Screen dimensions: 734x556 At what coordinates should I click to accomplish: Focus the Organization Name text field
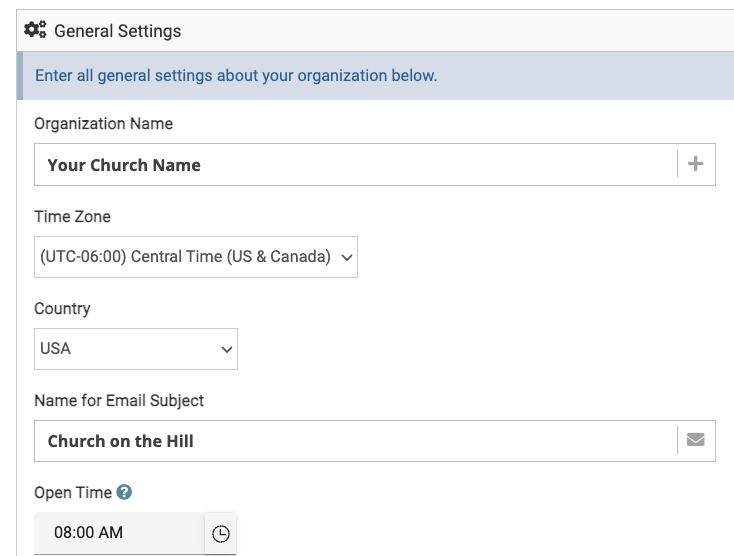point(355,165)
